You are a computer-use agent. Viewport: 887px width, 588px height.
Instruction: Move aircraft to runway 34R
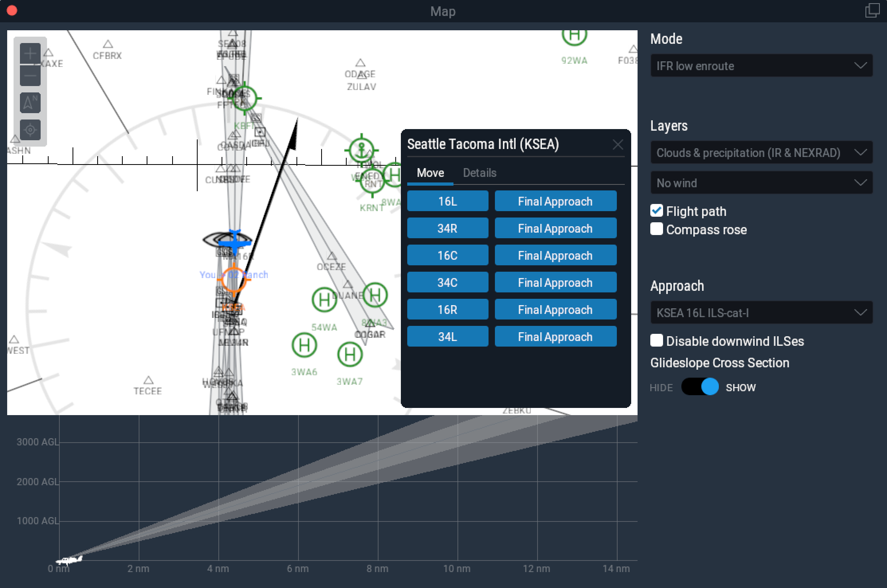[x=447, y=228]
